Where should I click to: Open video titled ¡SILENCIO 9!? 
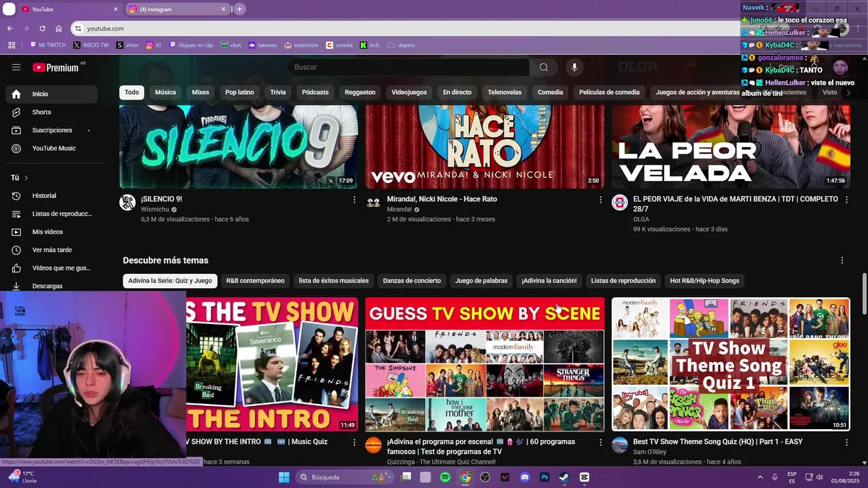pos(161,199)
